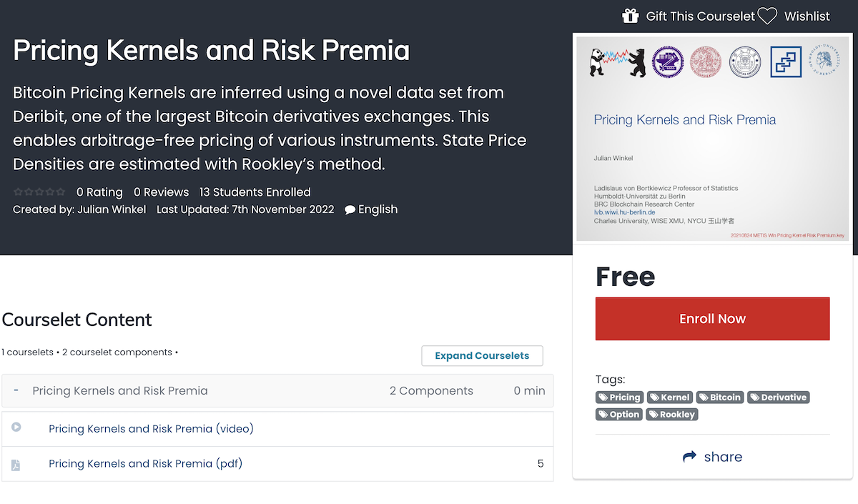Viewport: 858px width, 504px height.
Task: Click the PDF file icon
Action: (16, 465)
